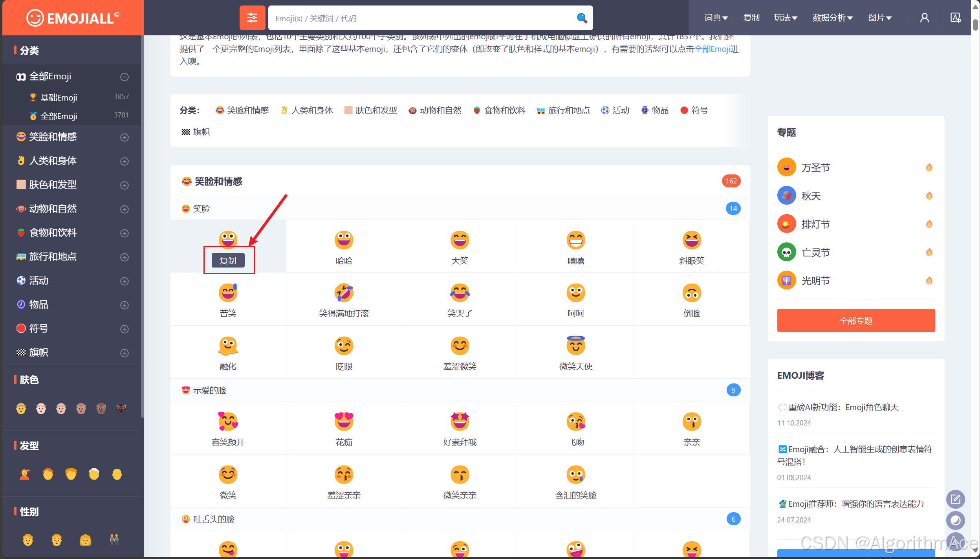Click the floating edit note icon
This screenshot has width=980, height=559.
tap(955, 499)
